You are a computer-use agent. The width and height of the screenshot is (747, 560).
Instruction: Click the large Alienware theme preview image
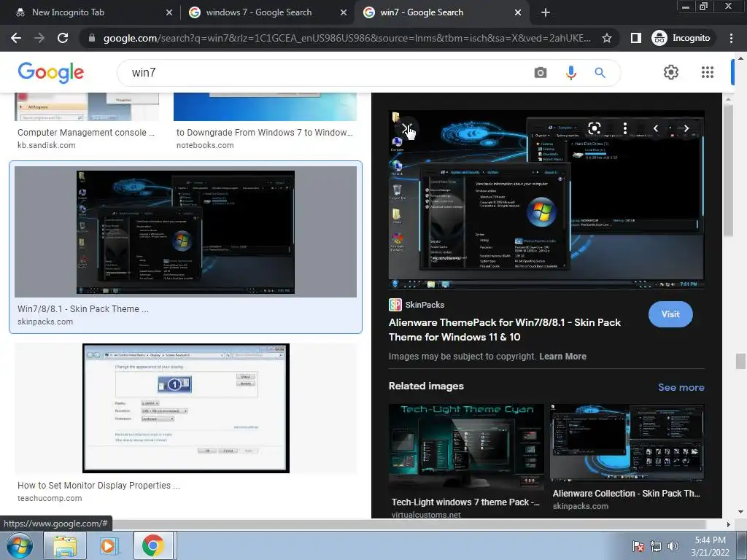click(546, 200)
